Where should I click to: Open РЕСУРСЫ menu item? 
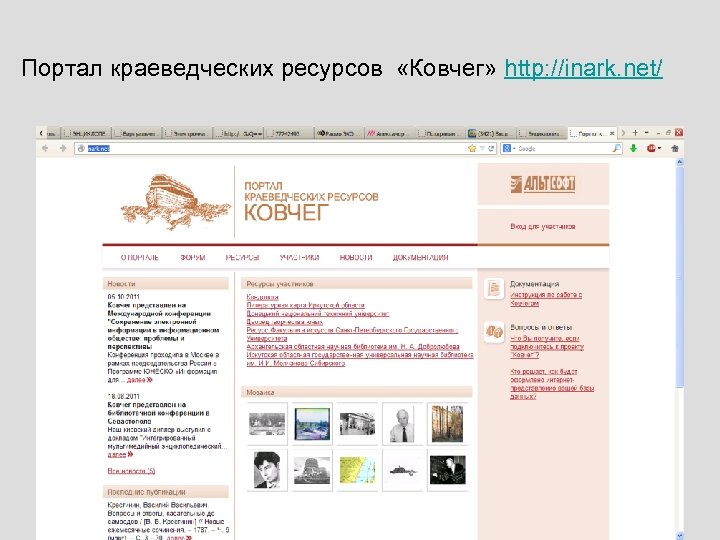pos(242,257)
